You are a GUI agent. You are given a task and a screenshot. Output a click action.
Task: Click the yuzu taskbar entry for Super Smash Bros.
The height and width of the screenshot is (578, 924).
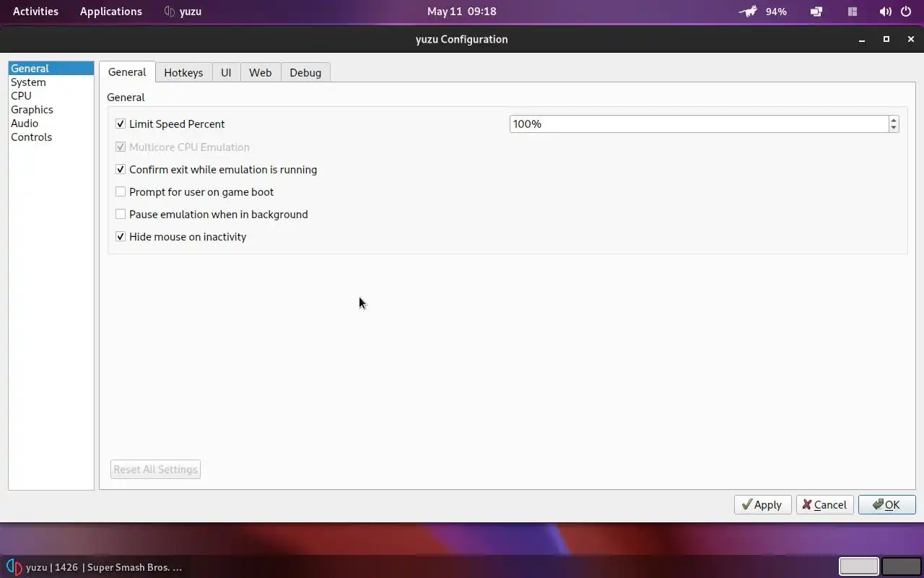coord(95,567)
